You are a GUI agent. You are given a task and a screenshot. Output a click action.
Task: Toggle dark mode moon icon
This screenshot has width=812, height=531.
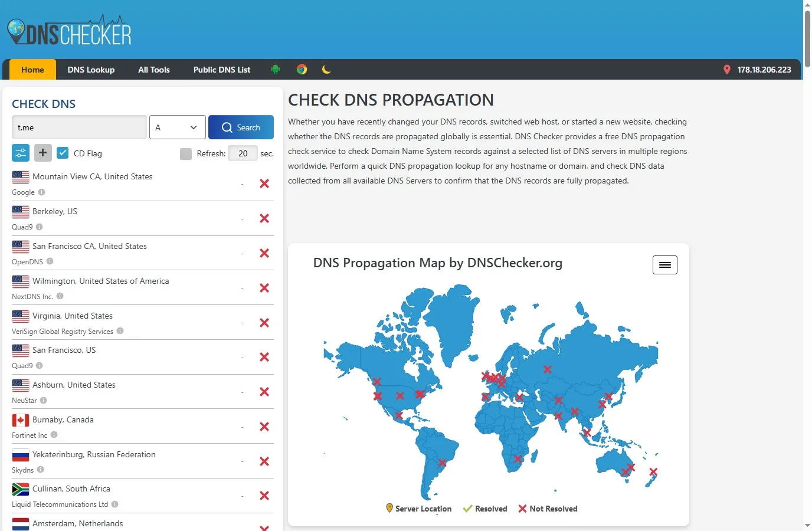[x=326, y=70]
